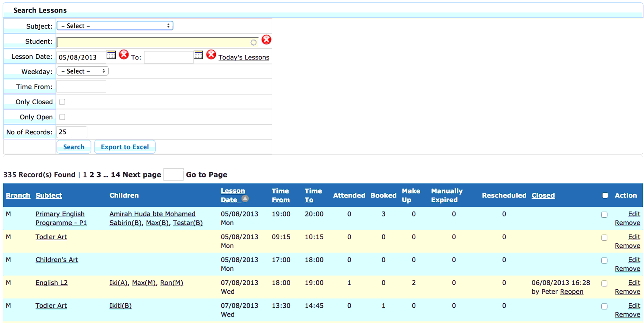
Task: Sort table by Branch column
Action: coord(18,195)
